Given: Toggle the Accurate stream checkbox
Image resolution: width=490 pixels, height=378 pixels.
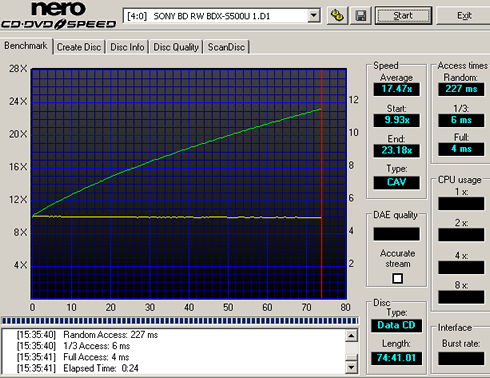Looking at the screenshot, I should (x=397, y=278).
